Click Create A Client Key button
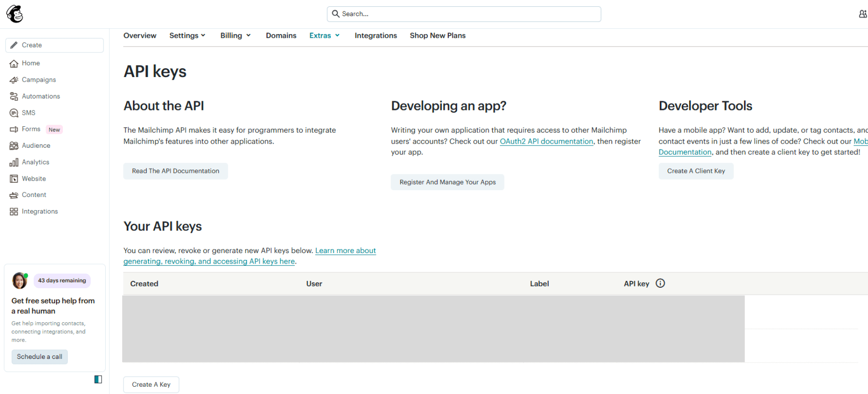The width and height of the screenshot is (868, 394). point(696,171)
